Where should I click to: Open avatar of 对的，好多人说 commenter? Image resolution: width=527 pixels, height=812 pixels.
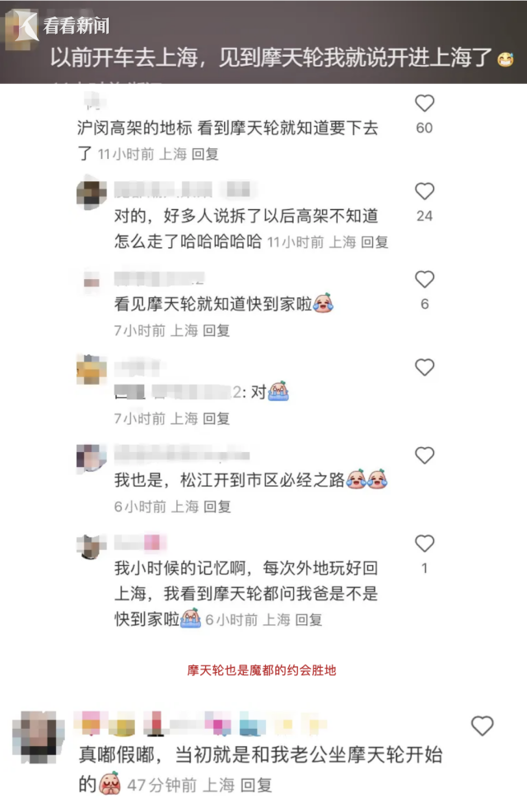tap(91, 194)
